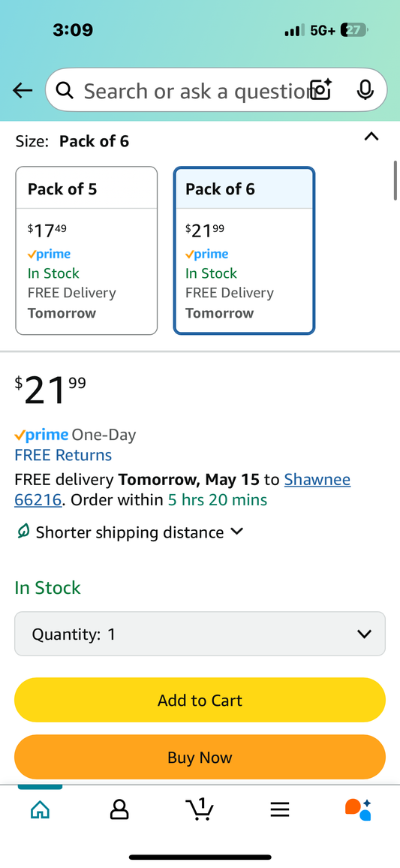
Task: Go to Home tab icon
Action: [x=40, y=810]
